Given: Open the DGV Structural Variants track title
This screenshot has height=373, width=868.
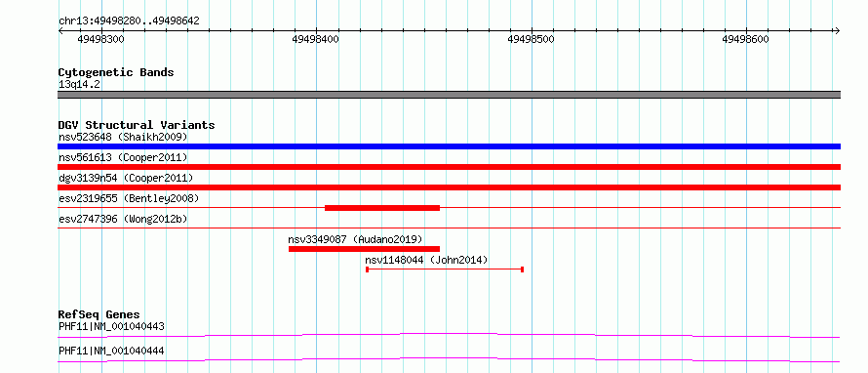Looking at the screenshot, I should coord(137,125).
